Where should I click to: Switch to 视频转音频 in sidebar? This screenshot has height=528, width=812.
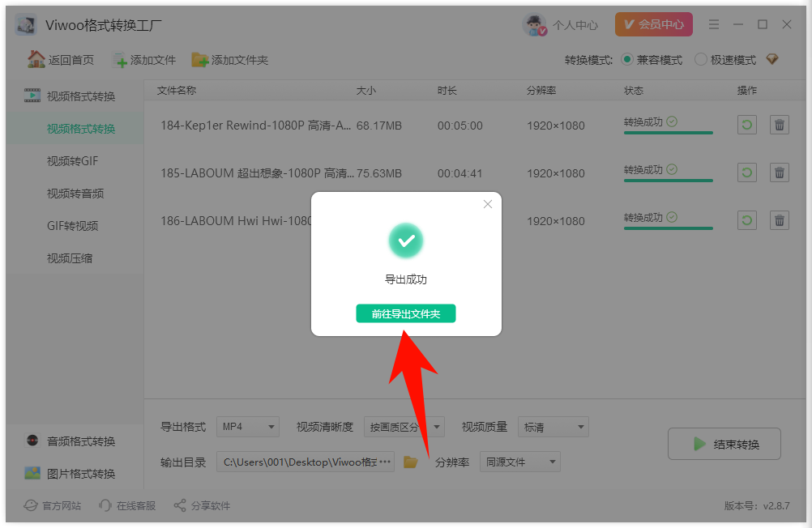[x=75, y=194]
